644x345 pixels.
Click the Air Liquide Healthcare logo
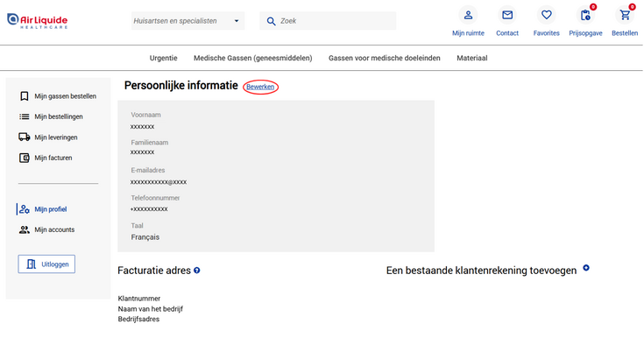(38, 21)
